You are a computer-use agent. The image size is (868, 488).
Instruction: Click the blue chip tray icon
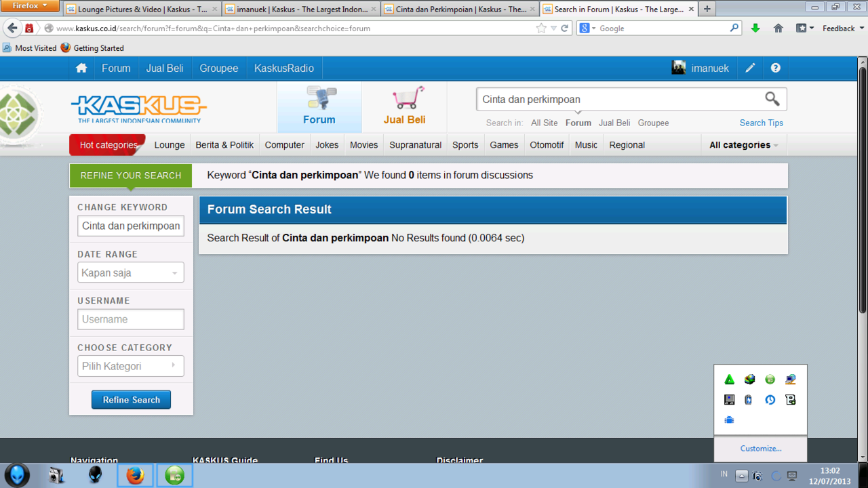coord(729,420)
